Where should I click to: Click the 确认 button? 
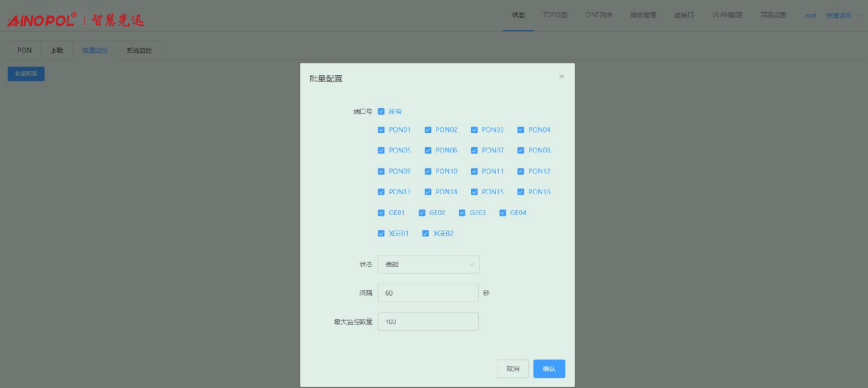pyautogui.click(x=549, y=369)
